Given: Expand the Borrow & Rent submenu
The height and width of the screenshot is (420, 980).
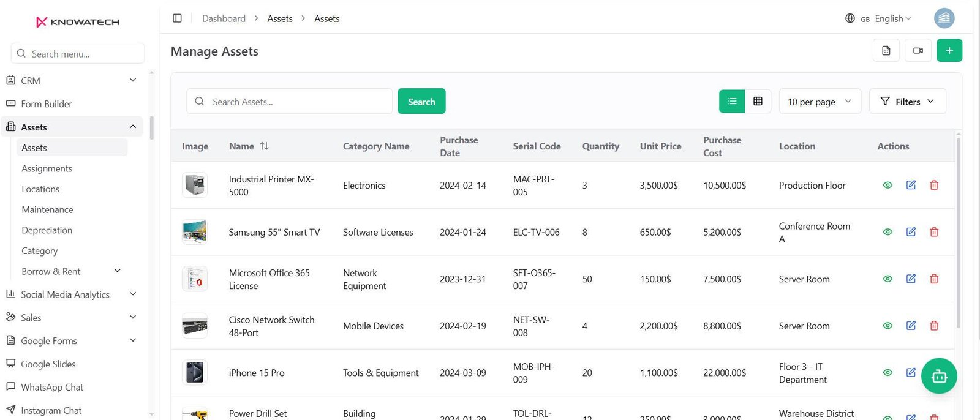Looking at the screenshot, I should 118,271.
